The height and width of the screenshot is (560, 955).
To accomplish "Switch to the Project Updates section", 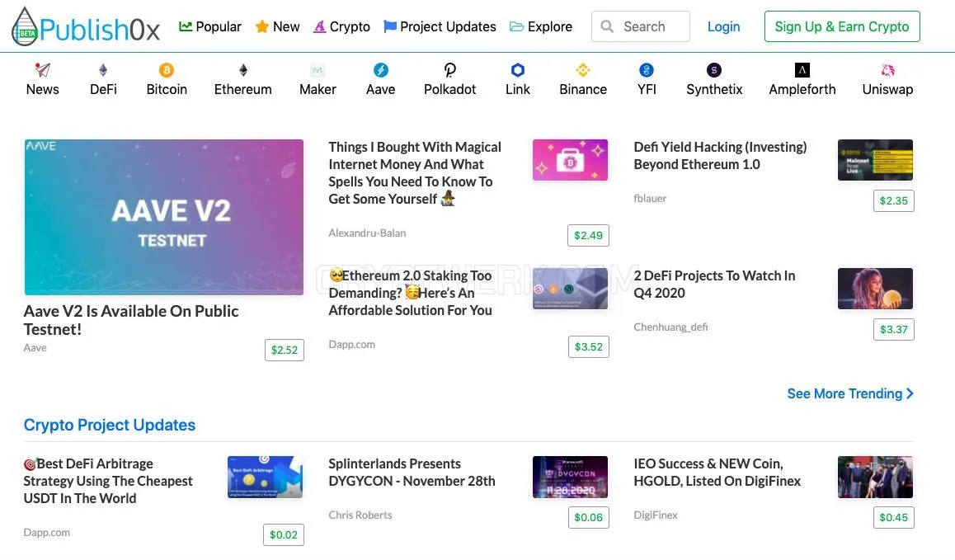I will 440,27.
